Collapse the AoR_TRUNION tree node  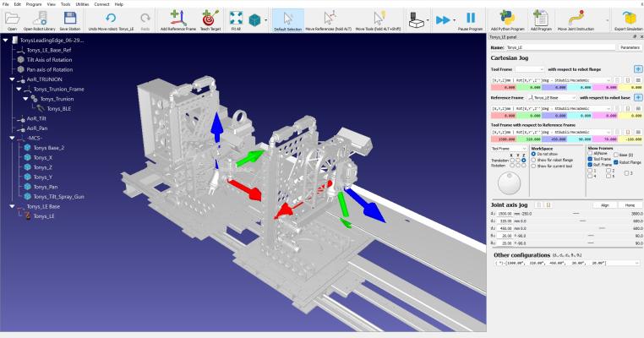tap(12, 79)
